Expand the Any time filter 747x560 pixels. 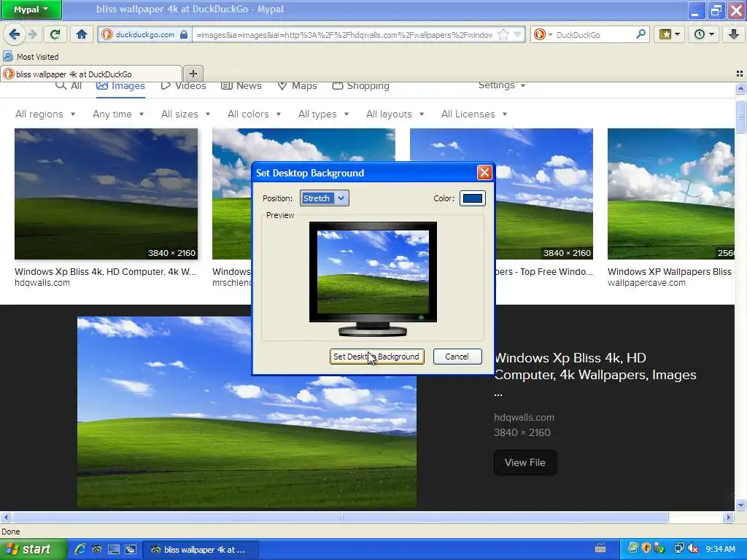click(118, 114)
